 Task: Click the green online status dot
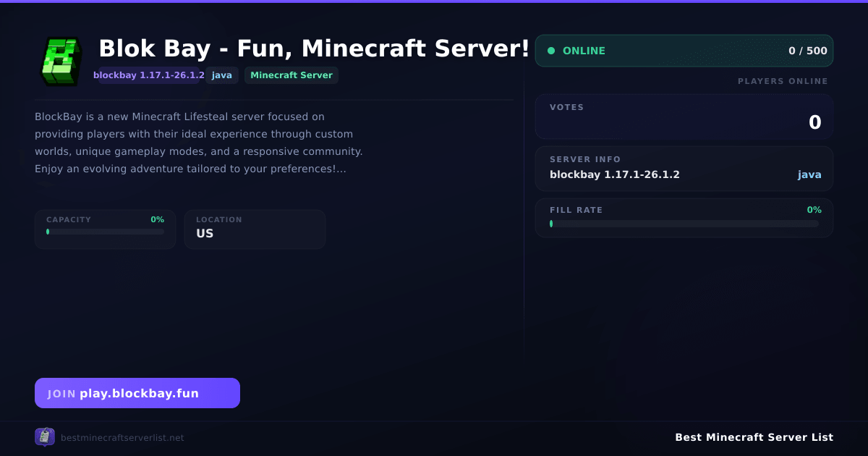(x=551, y=51)
